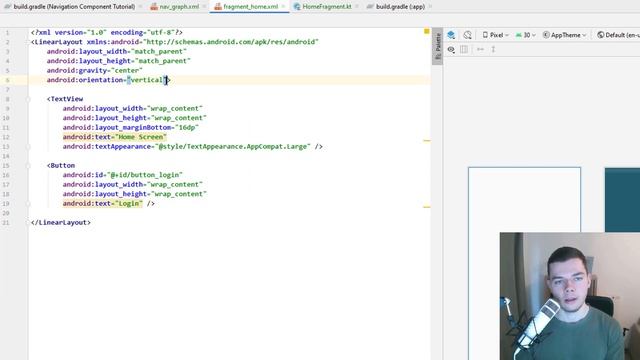Switch to the nav_graph.xml tab
640x360 pixels.
175,7
